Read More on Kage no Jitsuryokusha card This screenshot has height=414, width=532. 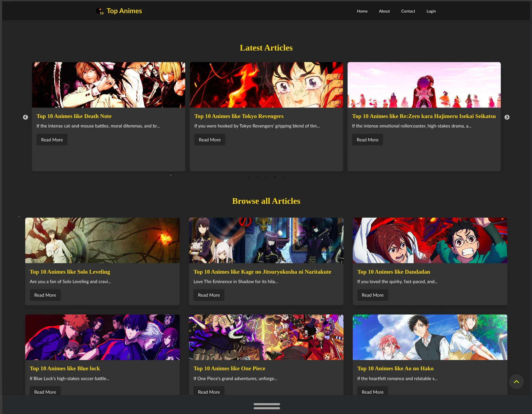(209, 295)
